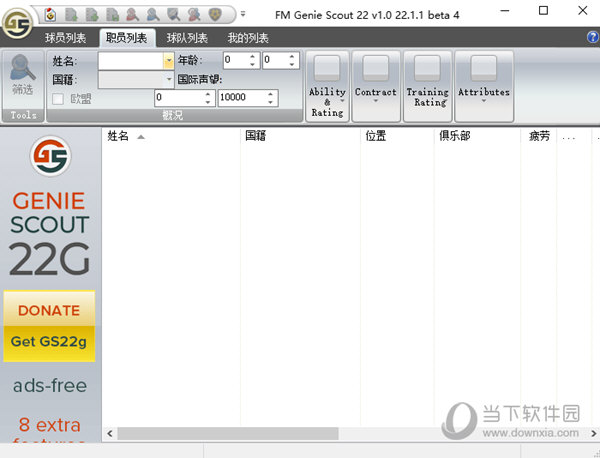
Task: Open the Contract filter dropdown
Action: 376,86
